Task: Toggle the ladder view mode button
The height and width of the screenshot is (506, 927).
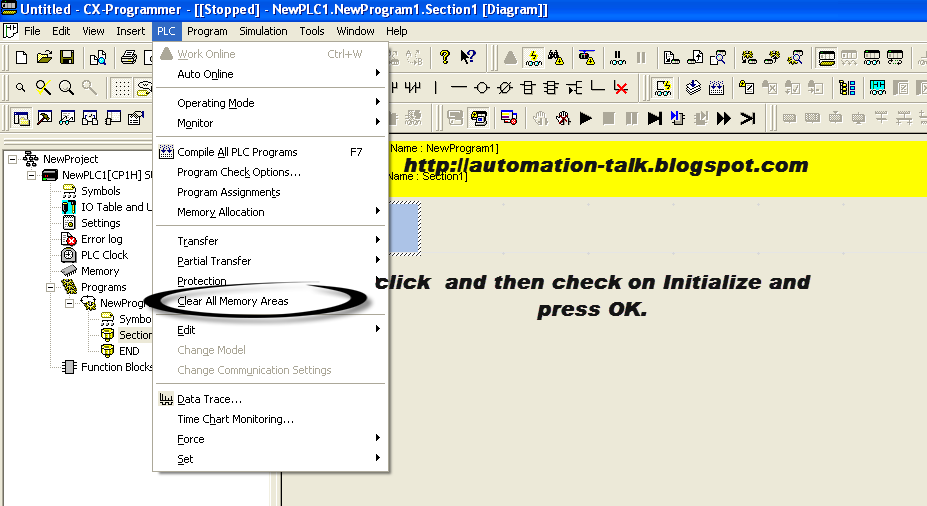Action: 826,57
